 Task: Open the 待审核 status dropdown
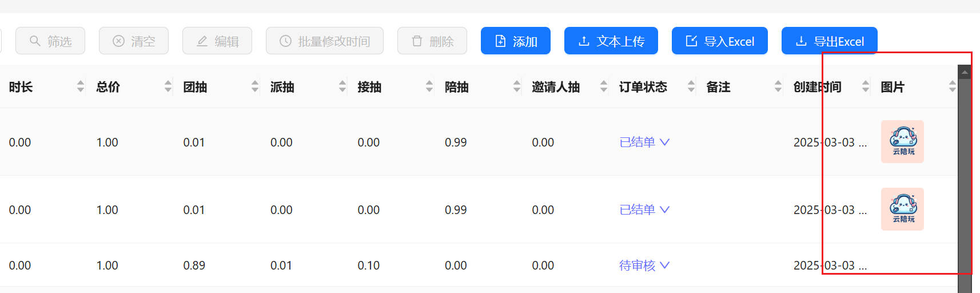pos(644,265)
